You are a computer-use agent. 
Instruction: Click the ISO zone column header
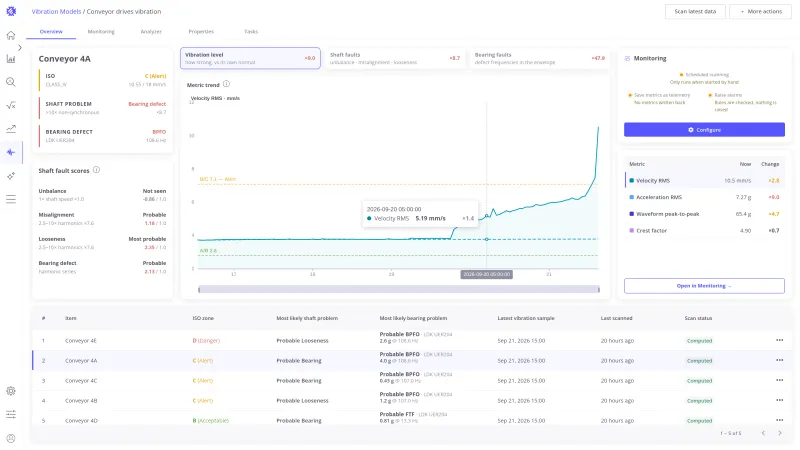tap(203, 318)
